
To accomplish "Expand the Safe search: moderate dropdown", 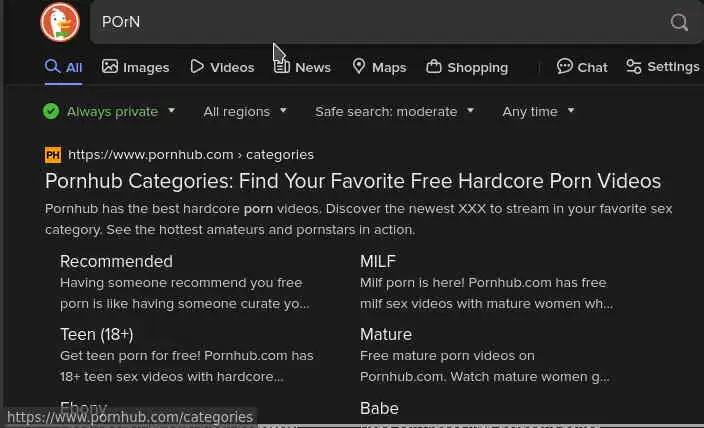I will point(394,111).
